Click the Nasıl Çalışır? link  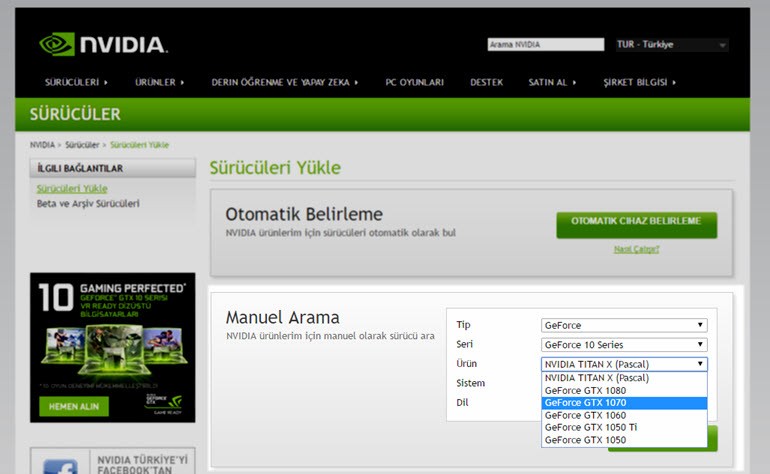(636, 250)
